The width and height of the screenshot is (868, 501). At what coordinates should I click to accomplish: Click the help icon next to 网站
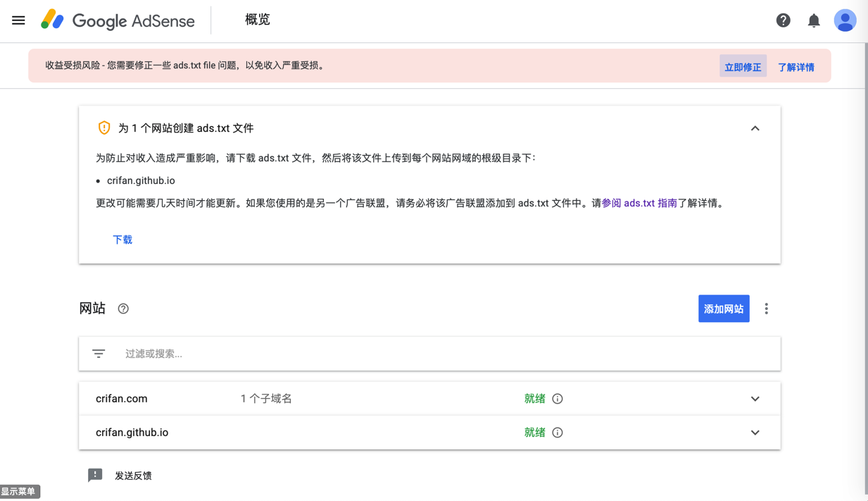(x=123, y=309)
